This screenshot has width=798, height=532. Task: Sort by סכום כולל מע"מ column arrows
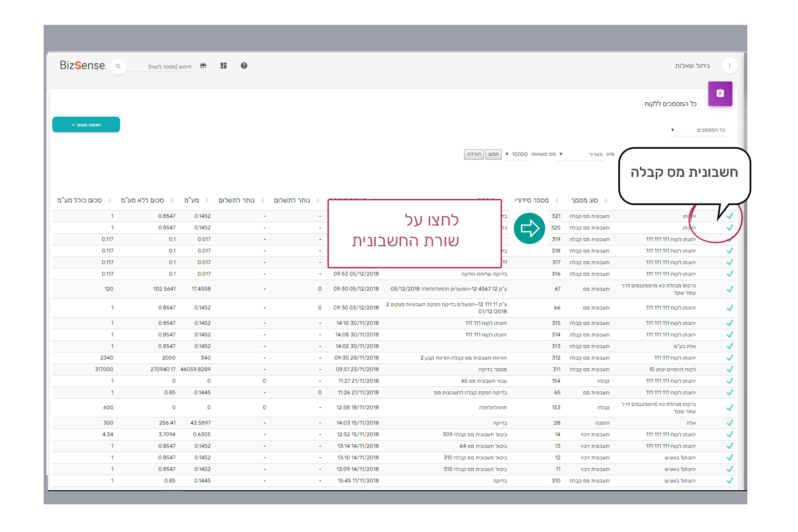coord(110,200)
